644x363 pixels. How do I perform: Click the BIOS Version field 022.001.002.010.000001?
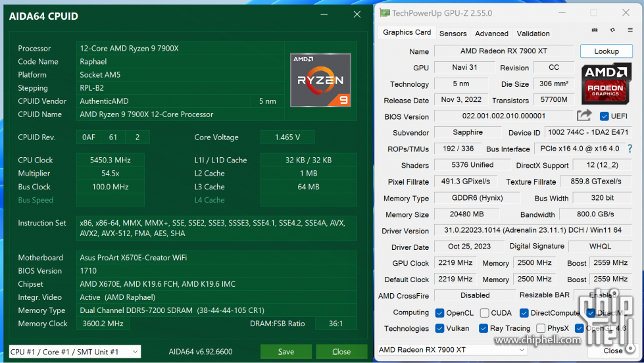pos(503,116)
